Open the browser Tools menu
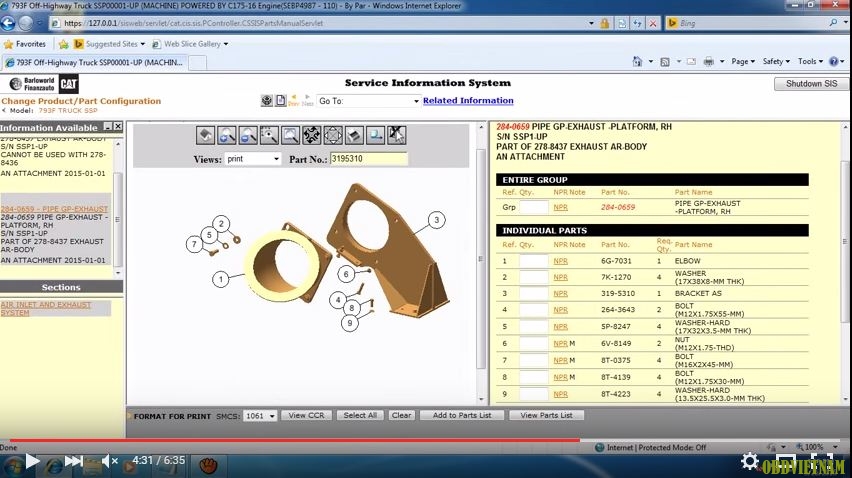852x478 pixels. tap(811, 62)
